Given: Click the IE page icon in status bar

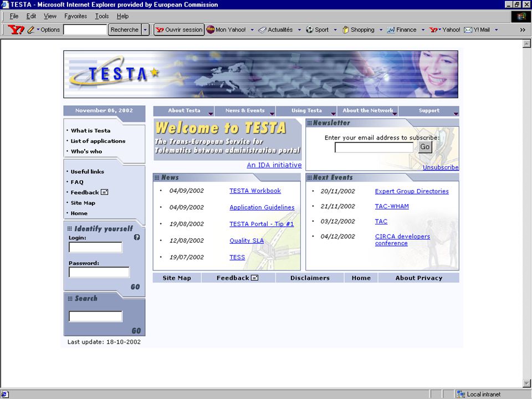Looking at the screenshot, I should (5, 394).
